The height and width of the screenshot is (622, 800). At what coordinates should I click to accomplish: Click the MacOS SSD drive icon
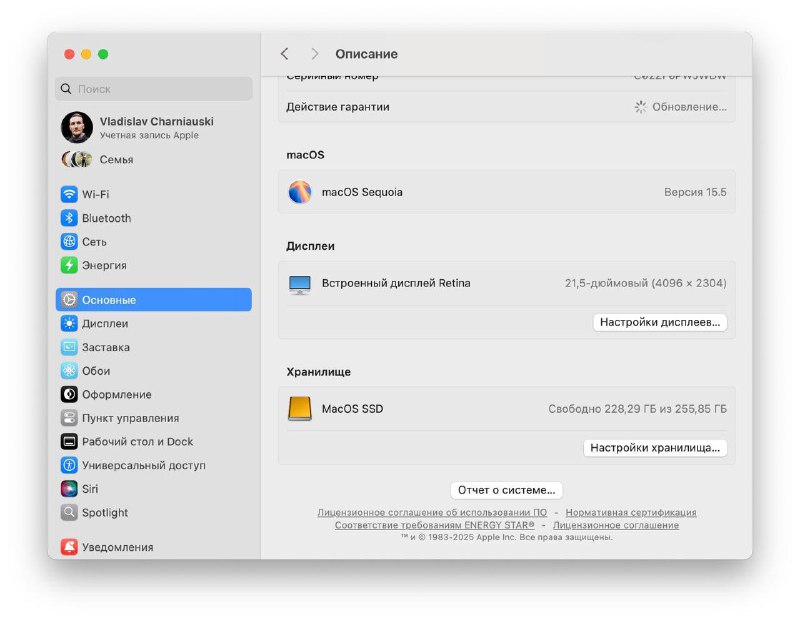pos(300,409)
